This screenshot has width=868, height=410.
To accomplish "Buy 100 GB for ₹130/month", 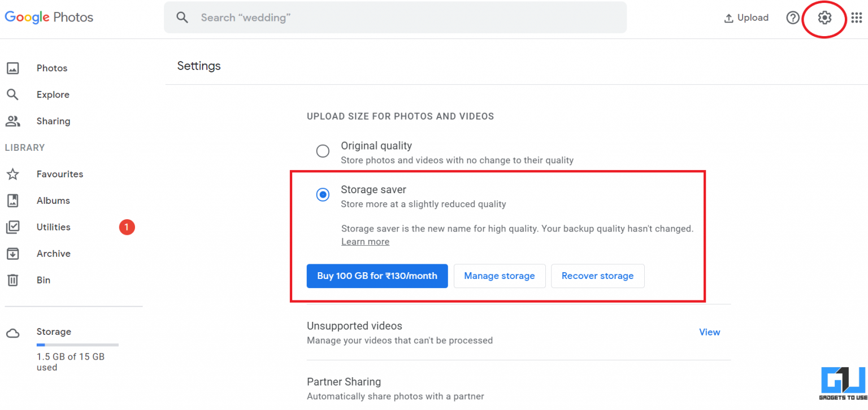I will point(377,276).
